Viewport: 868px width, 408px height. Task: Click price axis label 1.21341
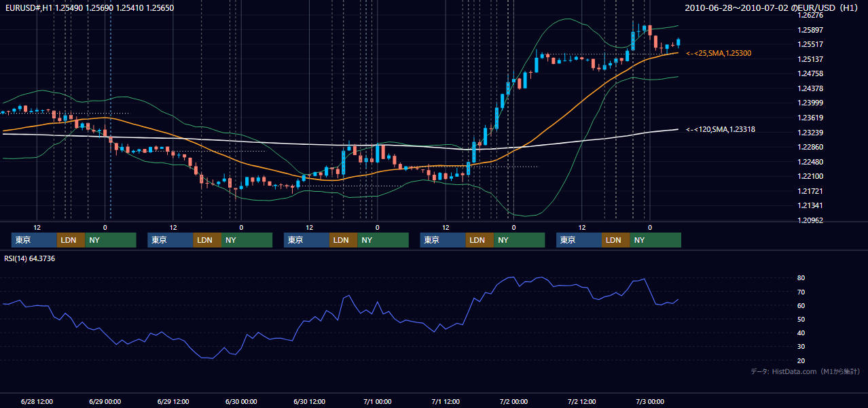(x=810, y=205)
